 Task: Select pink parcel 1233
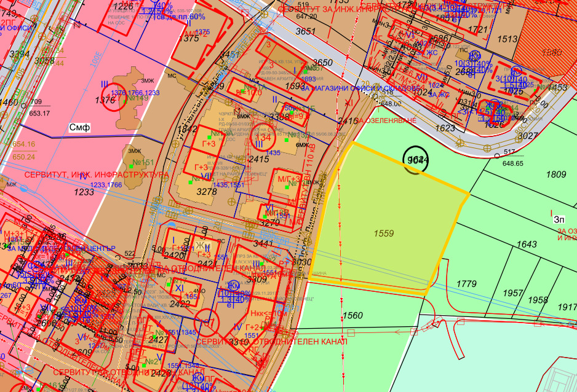[x=84, y=192]
